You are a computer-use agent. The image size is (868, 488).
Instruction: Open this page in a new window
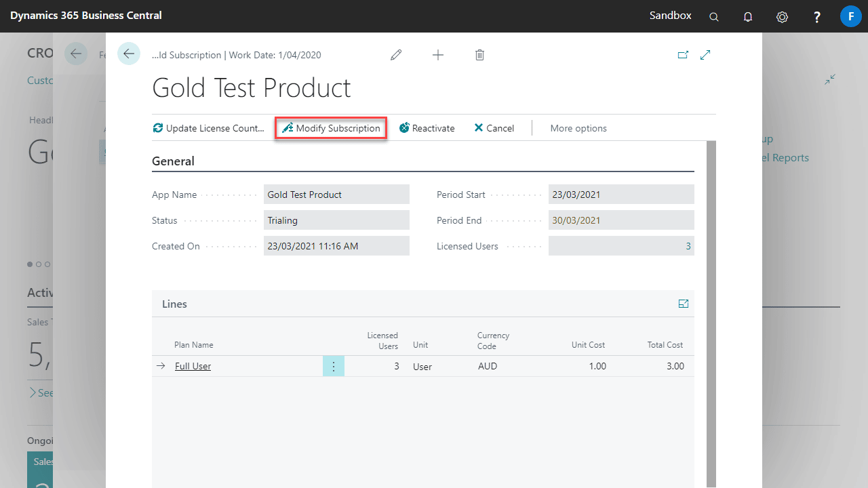click(x=683, y=55)
